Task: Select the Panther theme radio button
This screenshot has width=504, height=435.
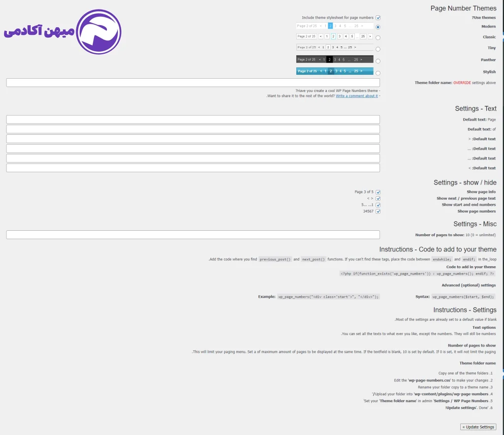Action: pyautogui.click(x=378, y=61)
